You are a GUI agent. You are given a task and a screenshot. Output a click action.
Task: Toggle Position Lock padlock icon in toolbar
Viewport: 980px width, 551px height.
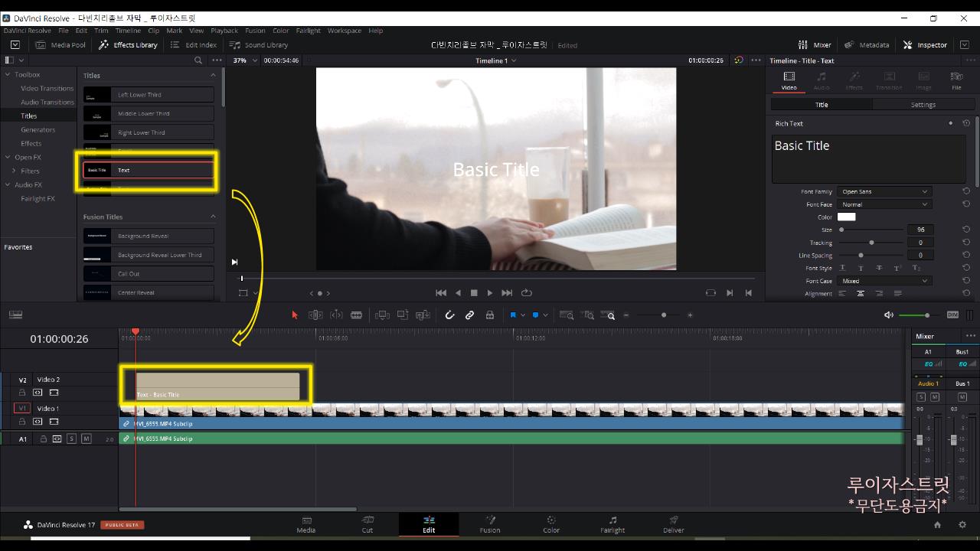coord(490,315)
